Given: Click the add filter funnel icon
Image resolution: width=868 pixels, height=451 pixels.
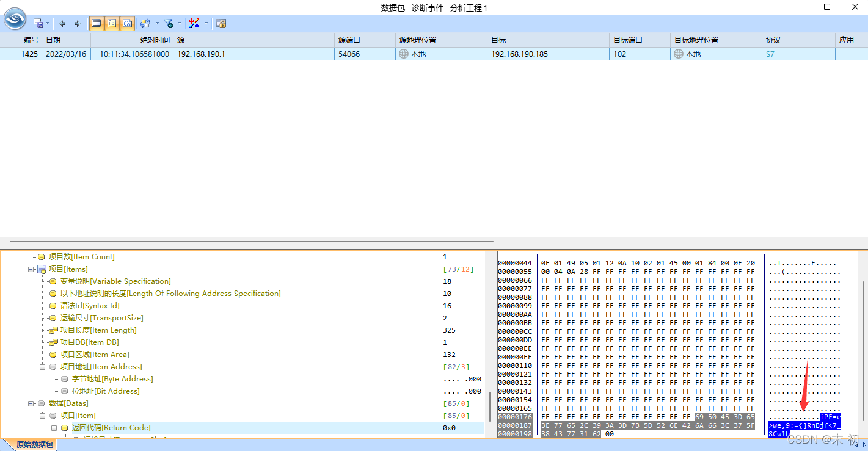Looking at the screenshot, I should (x=169, y=23).
